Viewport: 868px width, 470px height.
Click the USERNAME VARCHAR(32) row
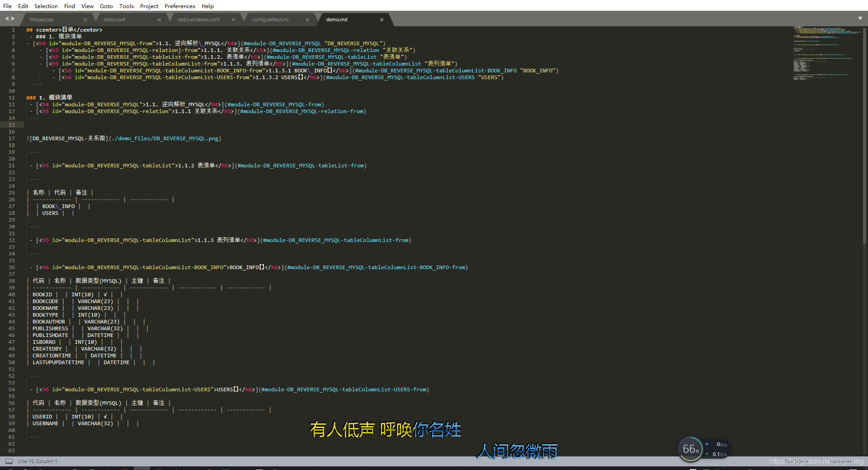pyautogui.click(x=83, y=423)
